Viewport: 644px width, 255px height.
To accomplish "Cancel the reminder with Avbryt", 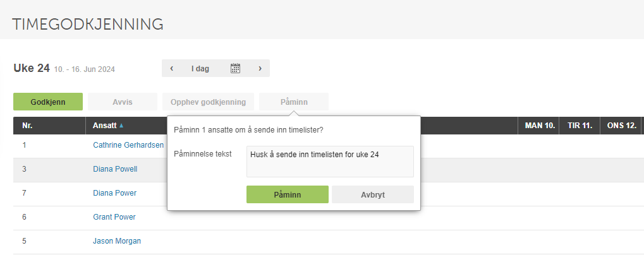I will point(373,194).
